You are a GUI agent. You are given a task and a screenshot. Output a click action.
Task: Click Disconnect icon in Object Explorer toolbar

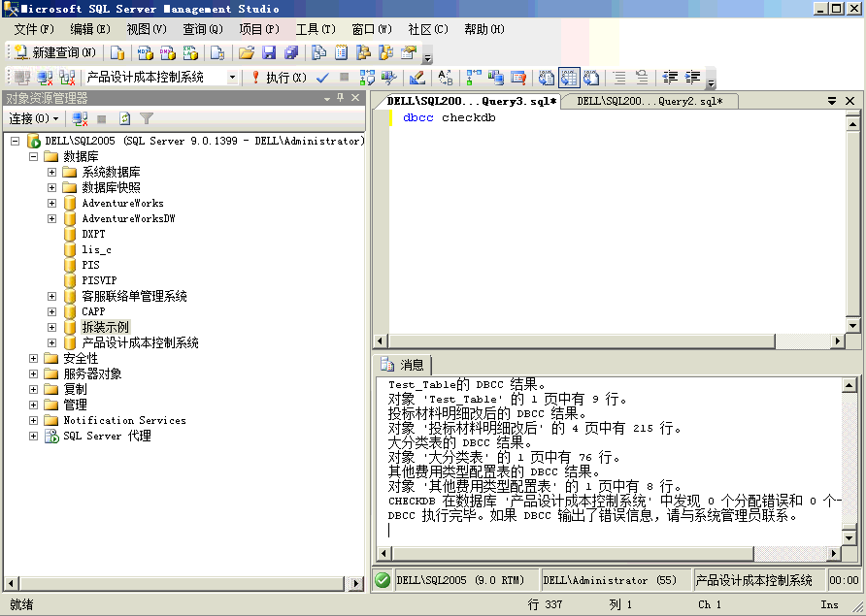(x=80, y=118)
